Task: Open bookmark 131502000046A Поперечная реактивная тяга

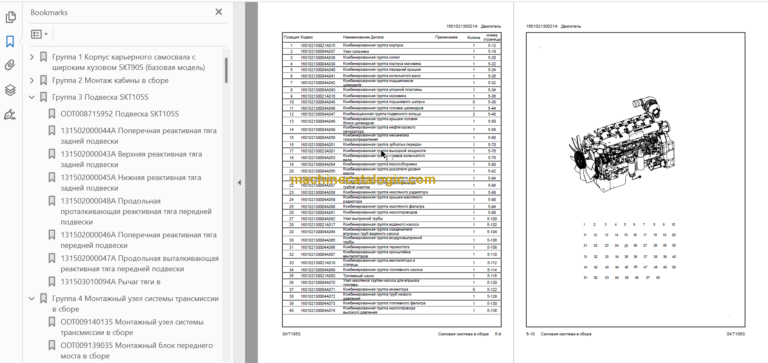Action: (x=139, y=240)
